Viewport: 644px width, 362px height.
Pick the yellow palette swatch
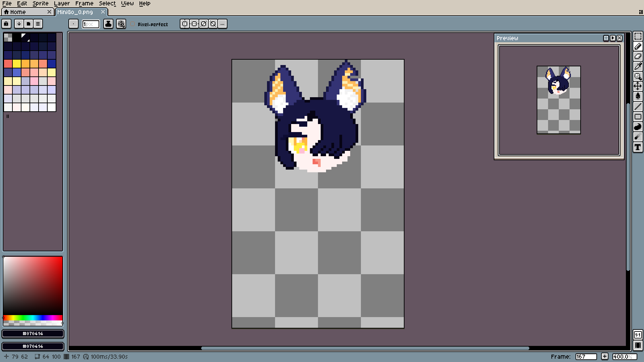pyautogui.click(x=17, y=64)
